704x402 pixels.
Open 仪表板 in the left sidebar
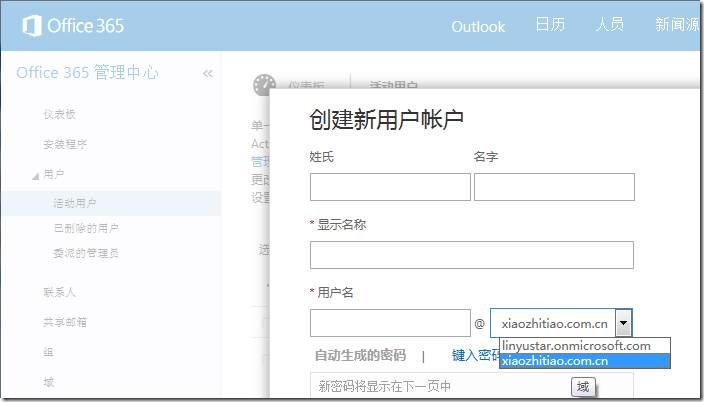click(59, 114)
